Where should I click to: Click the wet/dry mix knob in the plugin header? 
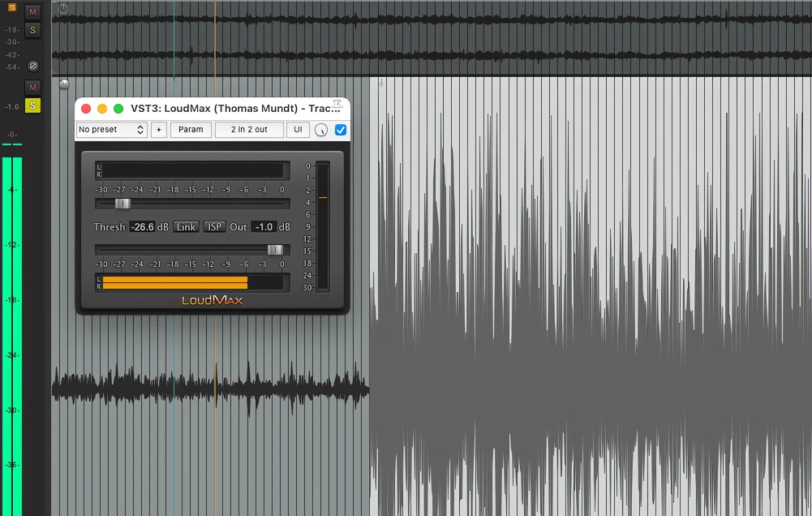321,130
